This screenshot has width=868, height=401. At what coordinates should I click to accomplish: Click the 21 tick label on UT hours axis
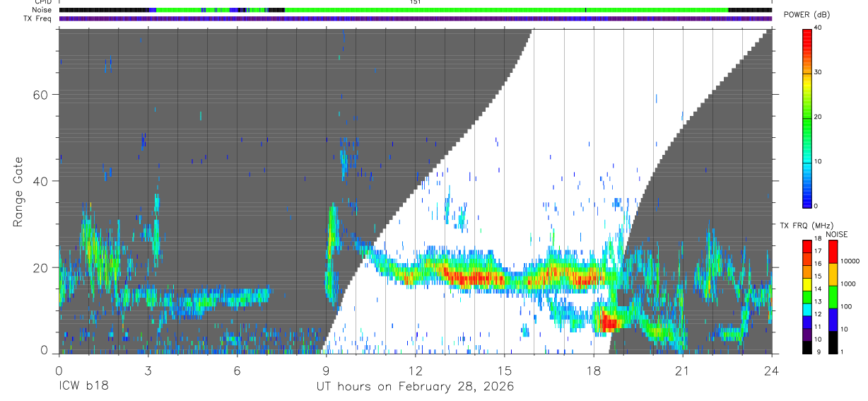[682, 370]
